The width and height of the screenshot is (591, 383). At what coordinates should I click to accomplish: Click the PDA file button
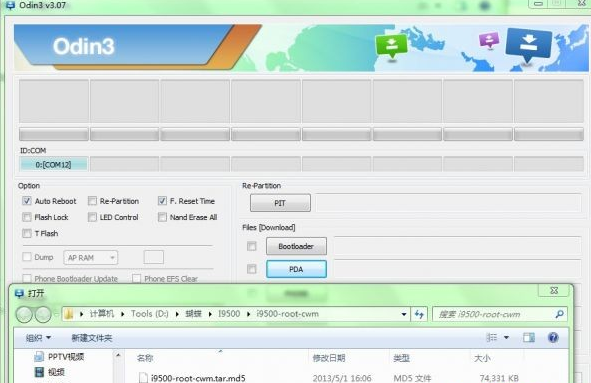pos(296,269)
